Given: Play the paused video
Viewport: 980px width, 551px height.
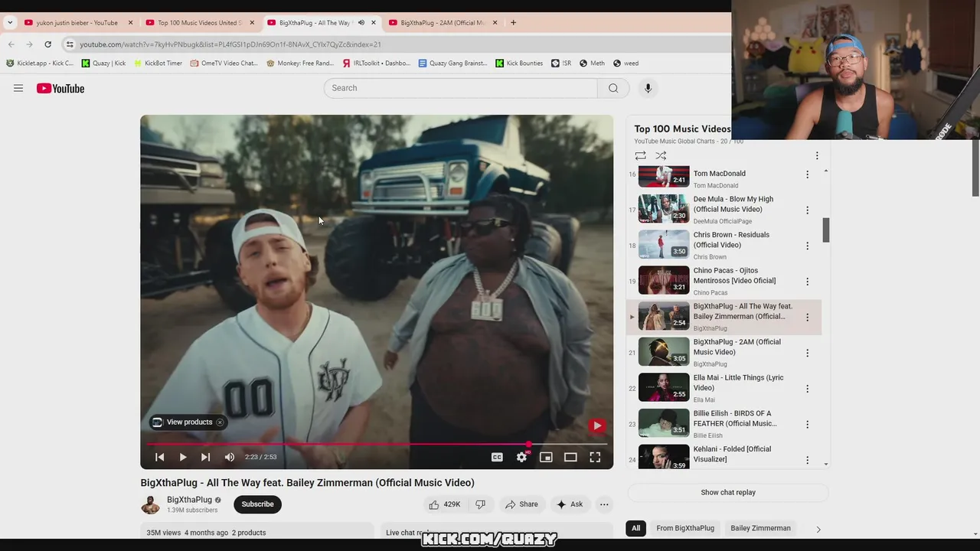Looking at the screenshot, I should (182, 457).
